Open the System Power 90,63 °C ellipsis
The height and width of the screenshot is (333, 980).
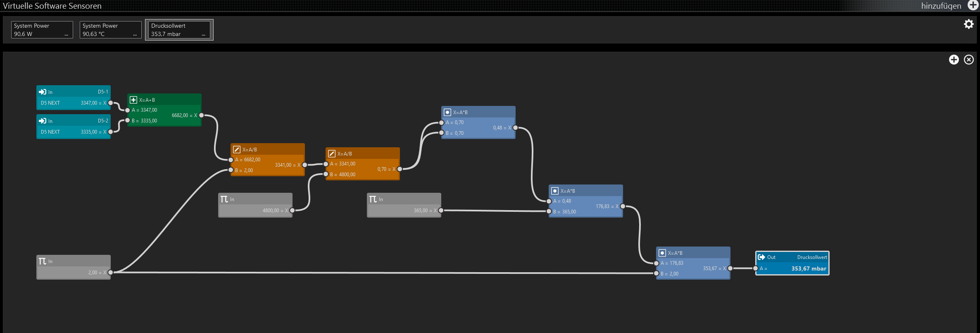point(135,35)
